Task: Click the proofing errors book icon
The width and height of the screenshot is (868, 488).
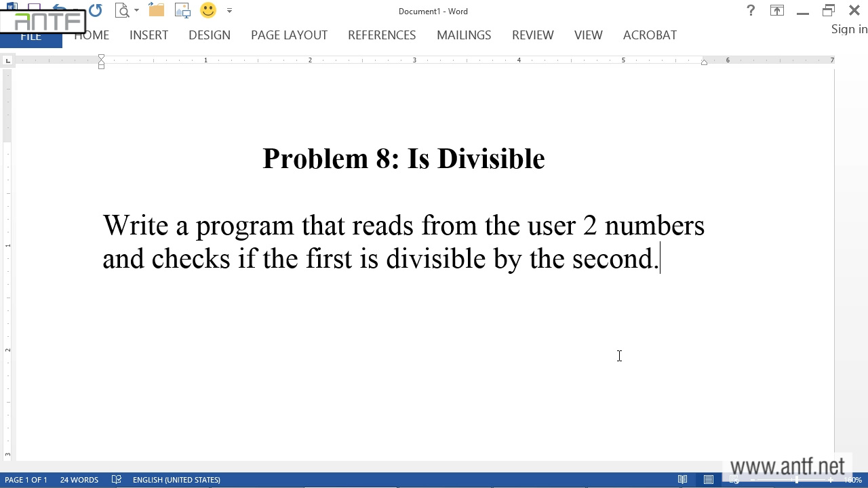Action: [x=117, y=480]
